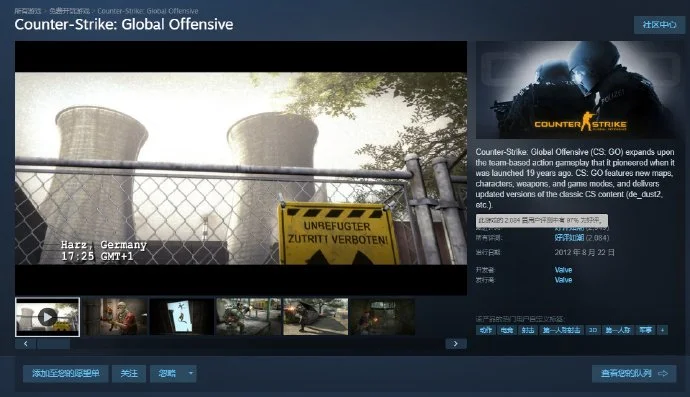Select the 3D tag

point(593,330)
